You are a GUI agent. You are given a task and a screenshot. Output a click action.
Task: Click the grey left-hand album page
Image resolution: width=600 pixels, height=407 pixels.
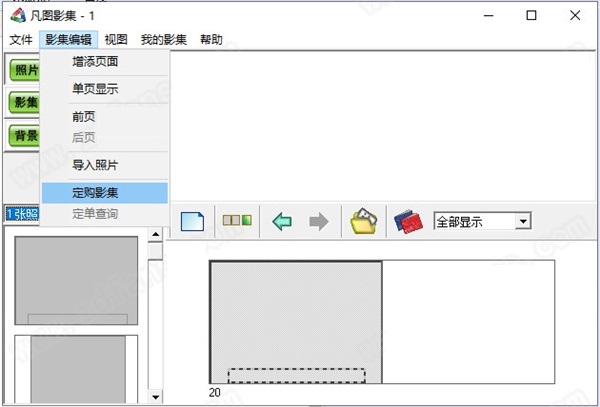[296, 322]
